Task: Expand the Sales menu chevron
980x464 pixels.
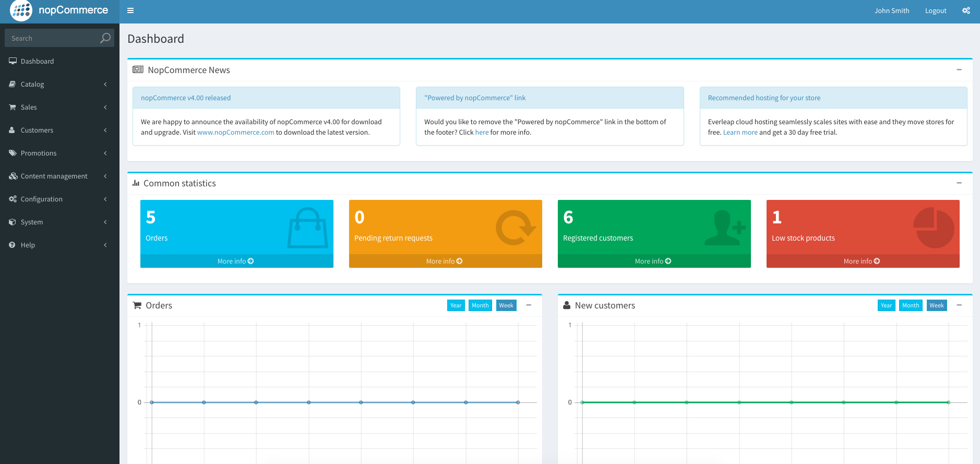Action: [x=105, y=107]
